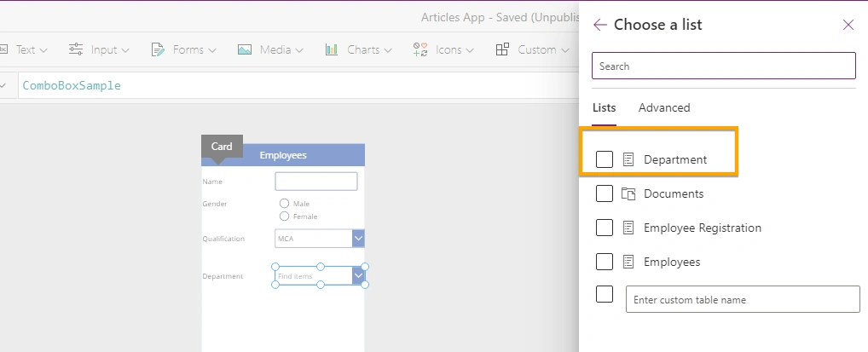Click the Qualification field label
The width and height of the screenshot is (868, 352).
(223, 239)
